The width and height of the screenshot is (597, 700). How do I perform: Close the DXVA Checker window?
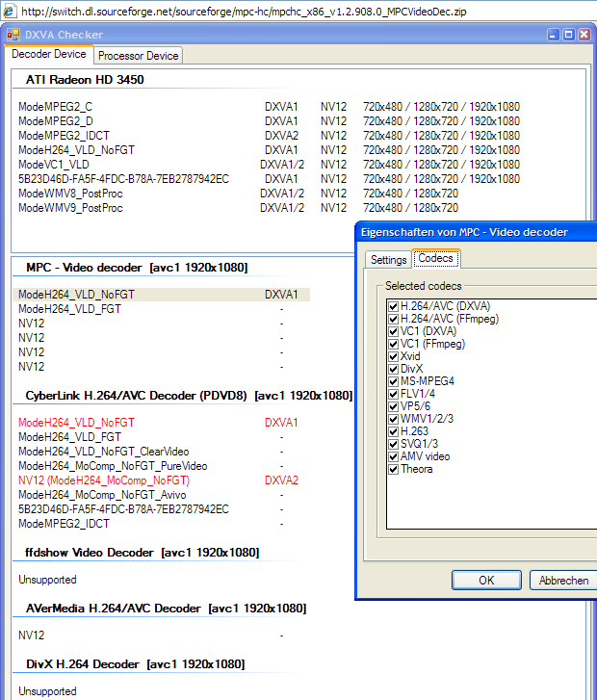pyautogui.click(x=584, y=35)
